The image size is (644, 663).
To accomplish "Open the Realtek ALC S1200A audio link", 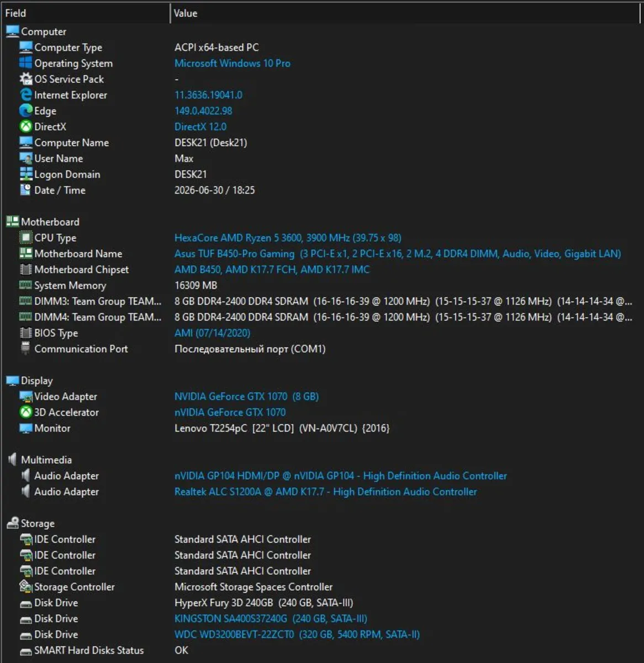I will pos(326,492).
